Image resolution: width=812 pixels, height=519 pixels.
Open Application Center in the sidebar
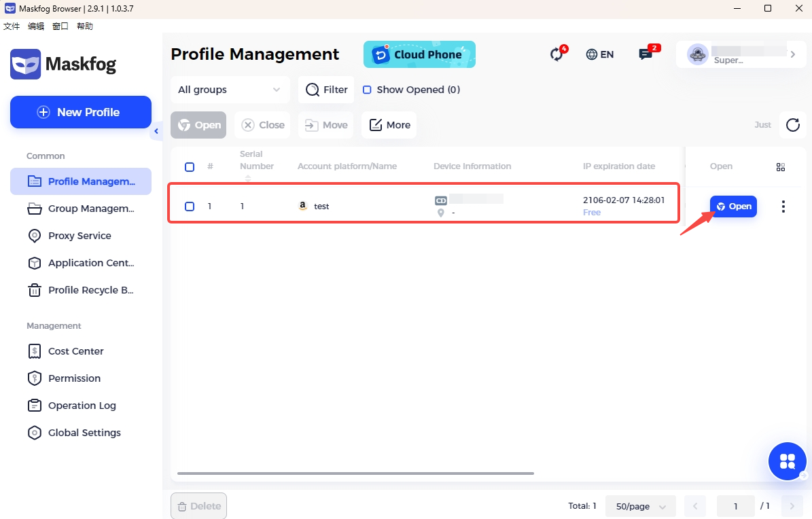81,263
